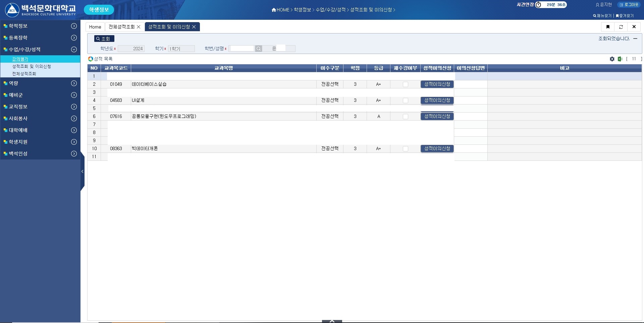This screenshot has height=323, width=644.
Task: Open 강의평가 in the sidebar submenu
Action: [20, 59]
